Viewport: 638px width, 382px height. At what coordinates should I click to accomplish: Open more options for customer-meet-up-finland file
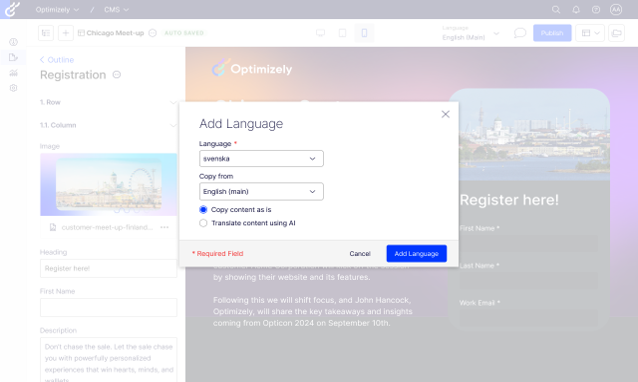coord(164,227)
